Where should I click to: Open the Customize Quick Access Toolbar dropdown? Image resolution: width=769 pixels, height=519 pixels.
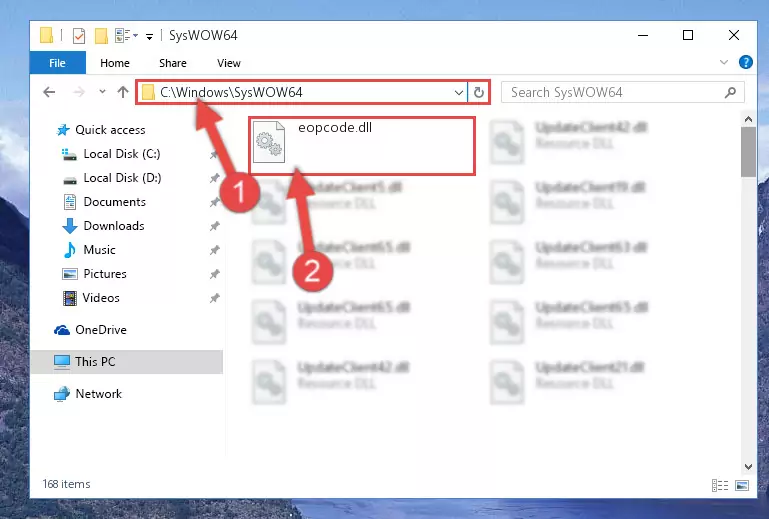click(149, 36)
